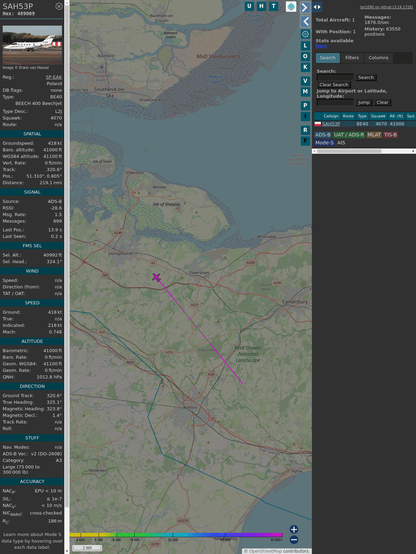
Task: Select the SAH53P row in aircraft table
Action: pyautogui.click(x=365, y=124)
